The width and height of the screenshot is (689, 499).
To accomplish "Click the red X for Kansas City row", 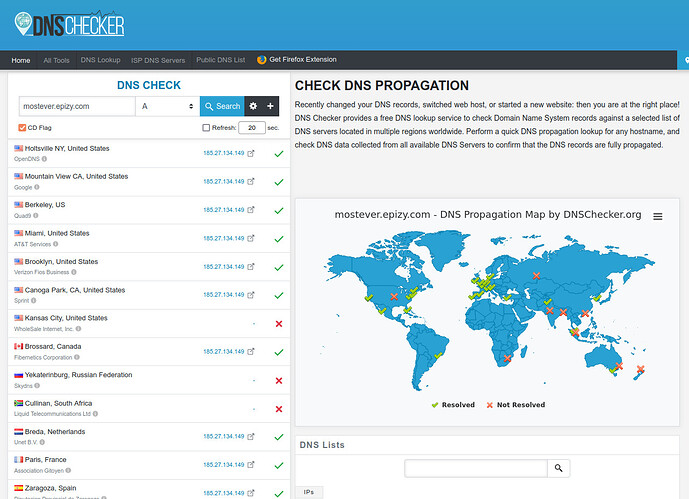I will point(279,324).
